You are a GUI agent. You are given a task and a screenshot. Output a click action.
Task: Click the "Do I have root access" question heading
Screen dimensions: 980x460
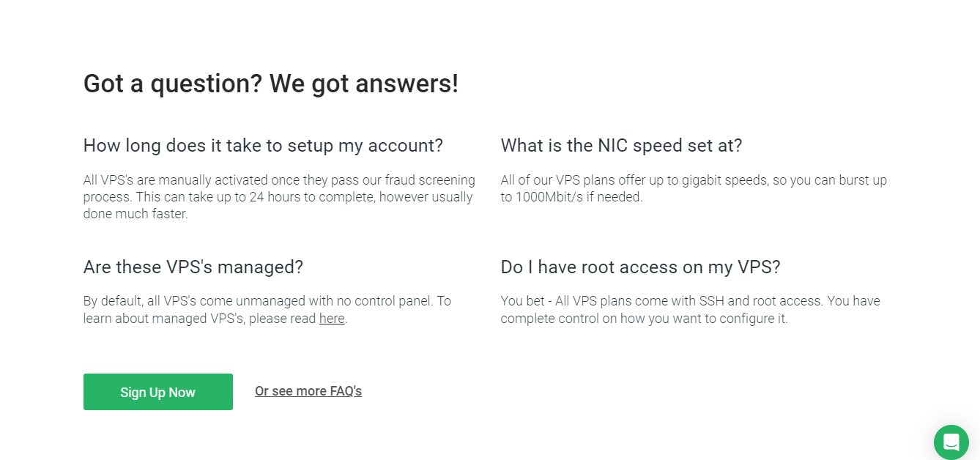pyautogui.click(x=640, y=267)
